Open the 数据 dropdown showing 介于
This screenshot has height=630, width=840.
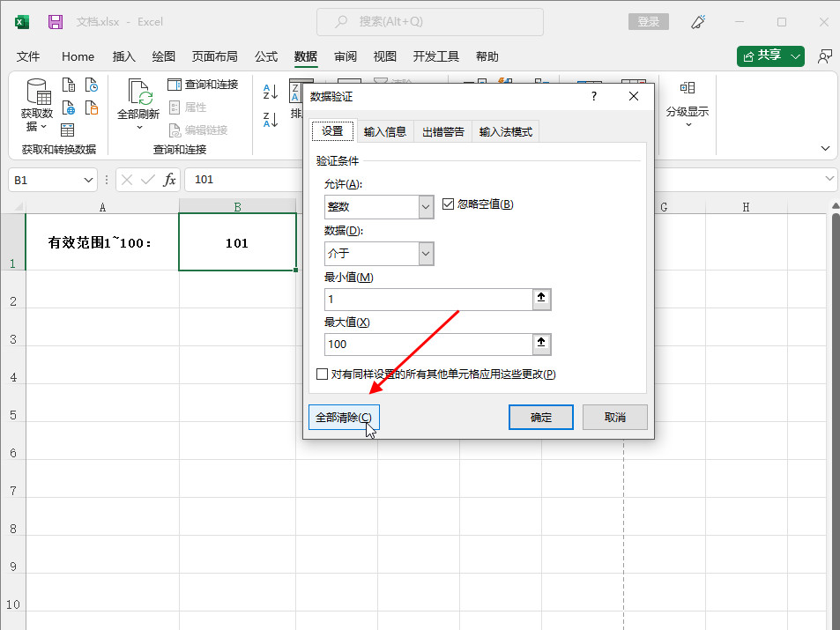tap(426, 254)
